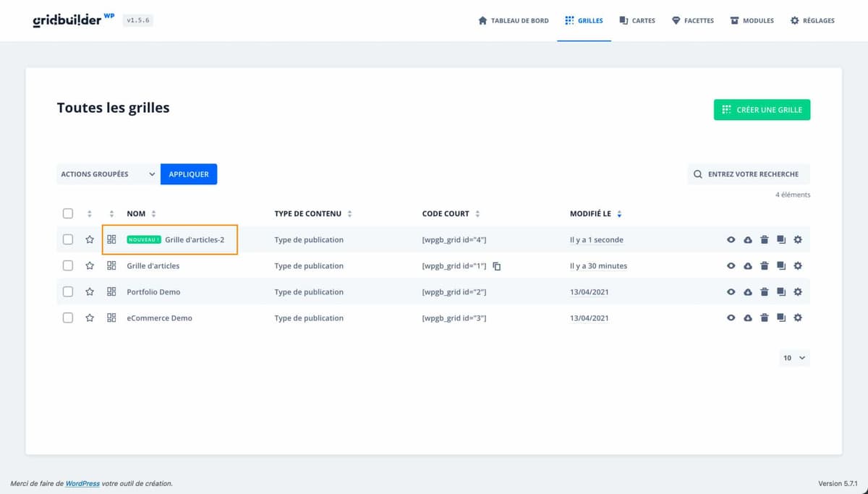Preview the Grille d'articles-2 grid via eye icon
Viewport: 868px width, 494px height.
(731, 240)
